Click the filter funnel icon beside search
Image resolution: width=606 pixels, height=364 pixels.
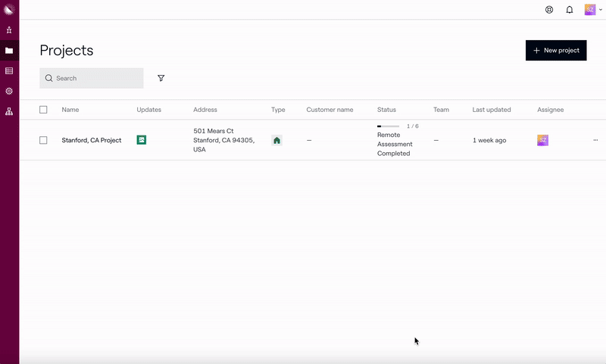click(x=161, y=78)
